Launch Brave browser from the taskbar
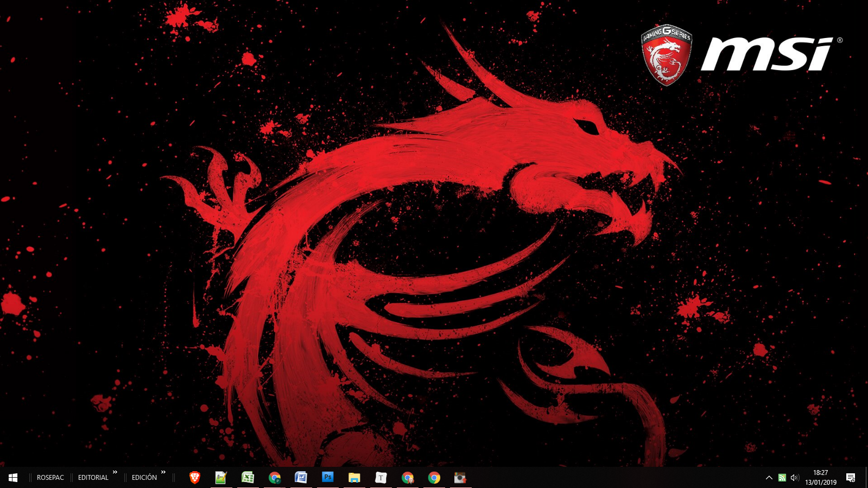This screenshot has height=488, width=868. (x=194, y=477)
